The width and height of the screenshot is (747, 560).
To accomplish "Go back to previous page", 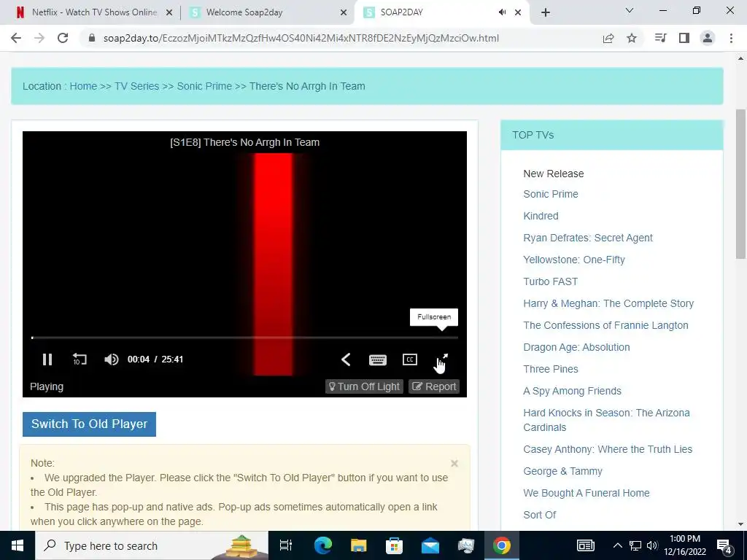I will point(16,38).
